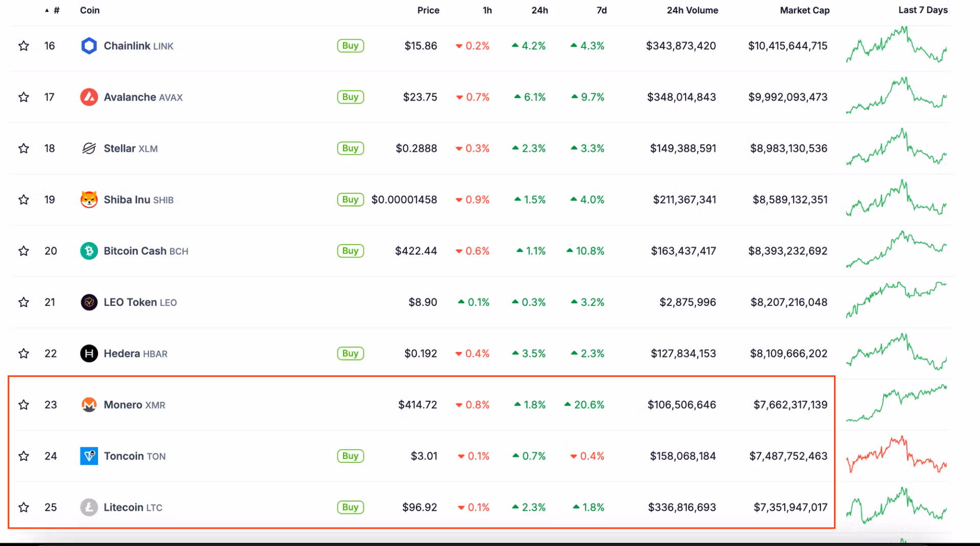Click the Buy button for Stellar
The image size is (980, 546).
[x=350, y=149]
